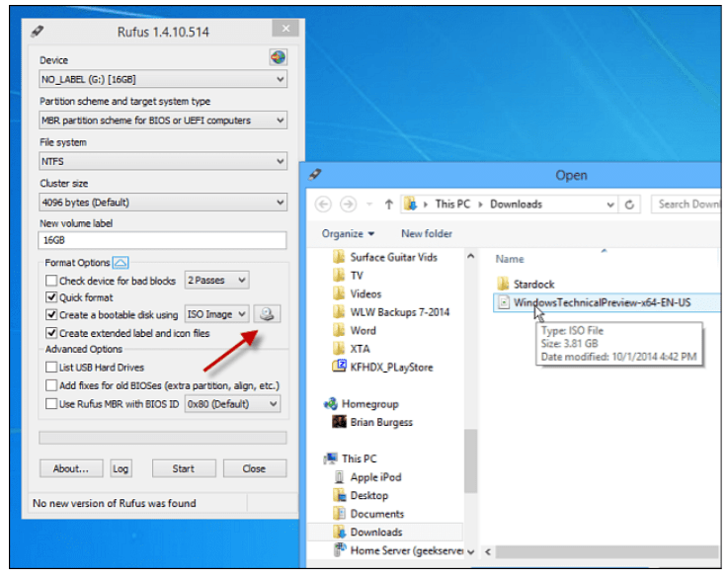Refresh the Downloads folder view
Image resolution: width=728 pixels, height=579 pixels.
(629, 205)
